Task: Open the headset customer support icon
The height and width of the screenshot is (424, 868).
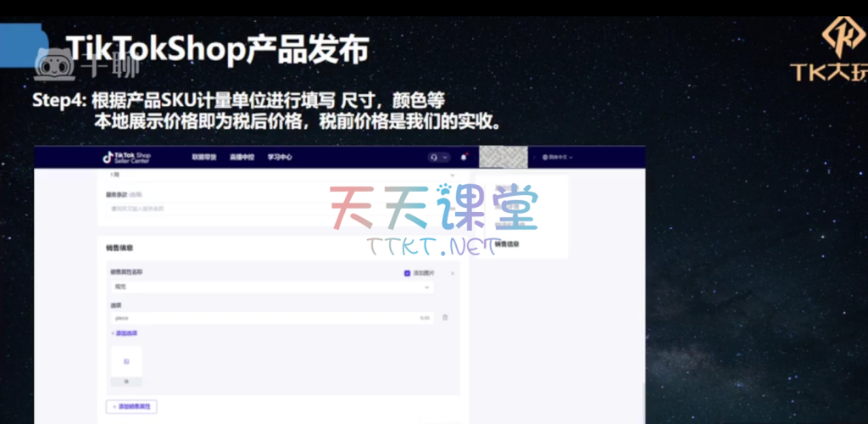Action: pos(434,157)
